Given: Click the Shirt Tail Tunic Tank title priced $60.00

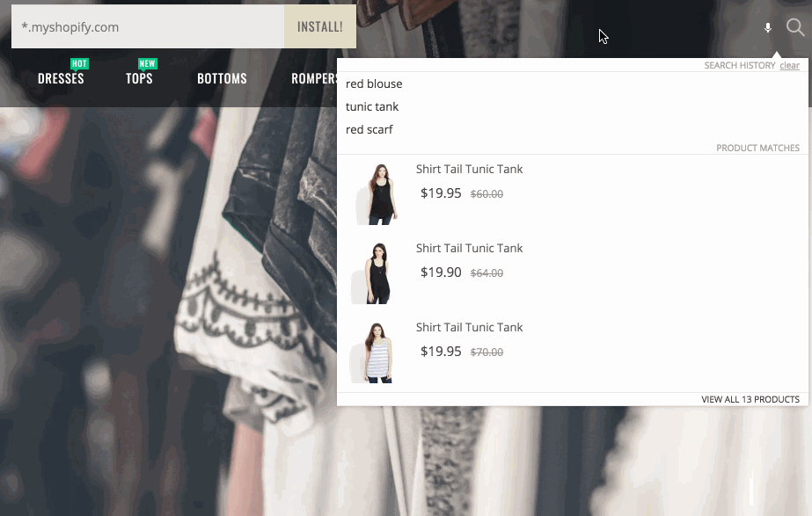Looking at the screenshot, I should (x=469, y=170).
